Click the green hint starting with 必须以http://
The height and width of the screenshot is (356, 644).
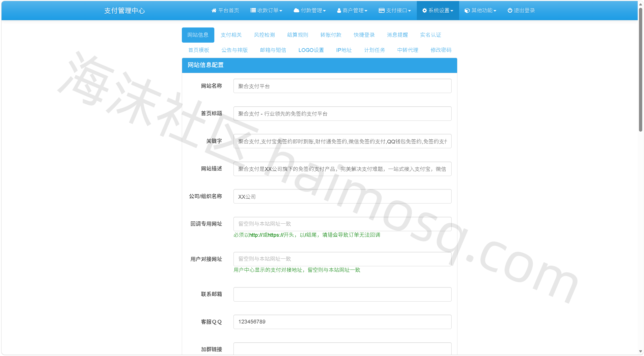pos(307,235)
